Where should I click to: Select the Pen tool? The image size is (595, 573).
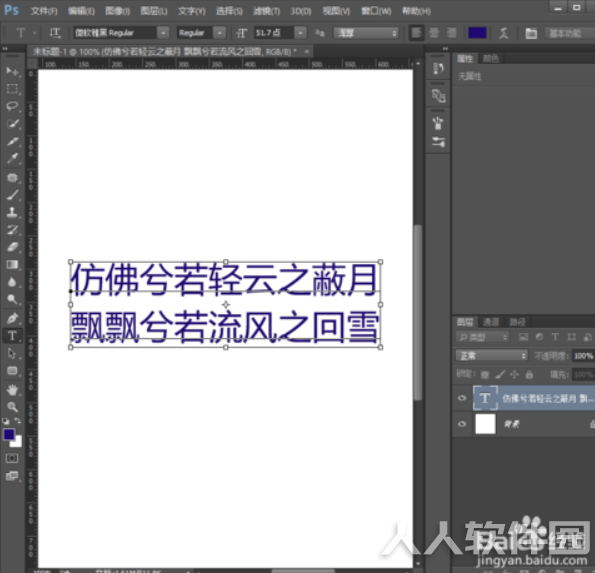click(x=12, y=318)
